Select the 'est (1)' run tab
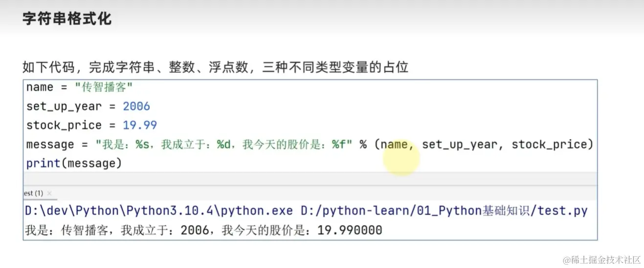The width and height of the screenshot is (644, 268). (x=33, y=193)
